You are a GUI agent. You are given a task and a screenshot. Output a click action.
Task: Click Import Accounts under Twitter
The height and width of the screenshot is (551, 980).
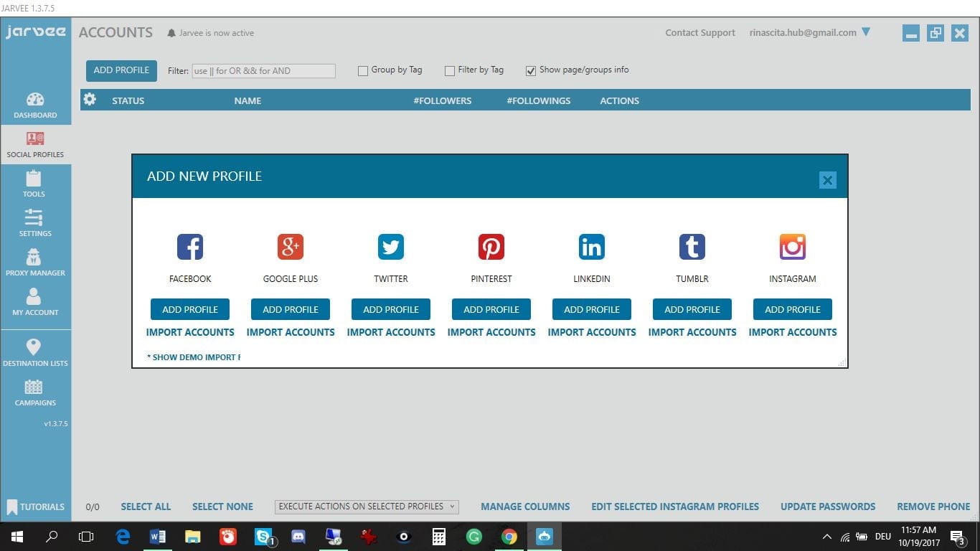point(391,332)
